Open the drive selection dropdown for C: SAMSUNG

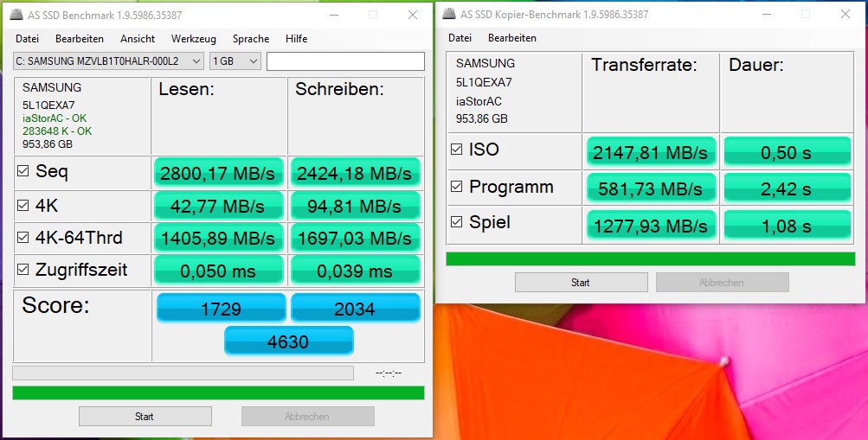(196, 61)
